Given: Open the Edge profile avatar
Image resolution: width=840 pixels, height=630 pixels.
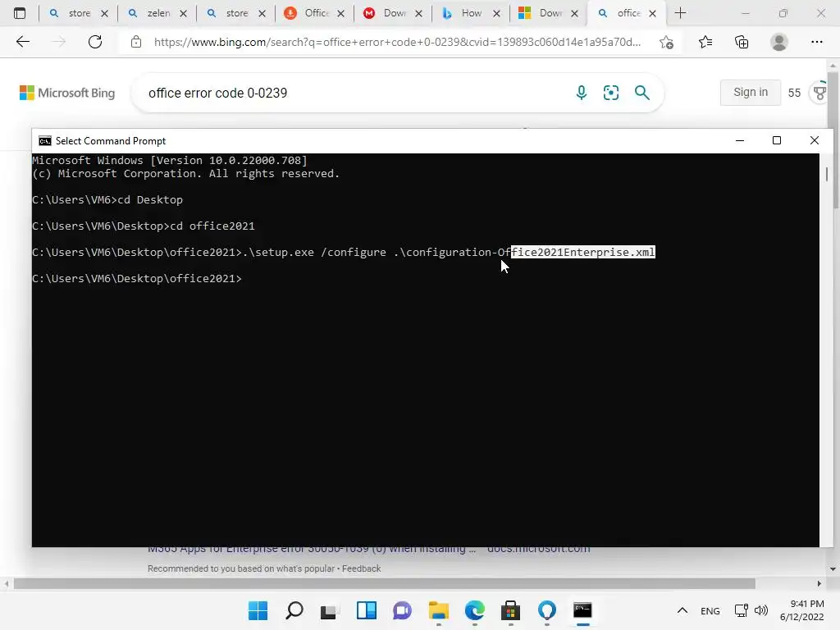Looking at the screenshot, I should 779,42.
